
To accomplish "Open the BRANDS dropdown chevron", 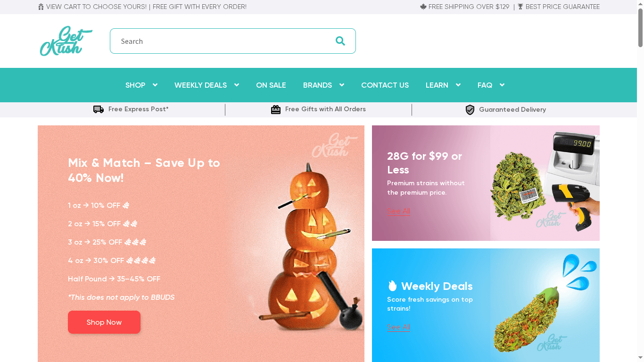I will click(x=341, y=85).
